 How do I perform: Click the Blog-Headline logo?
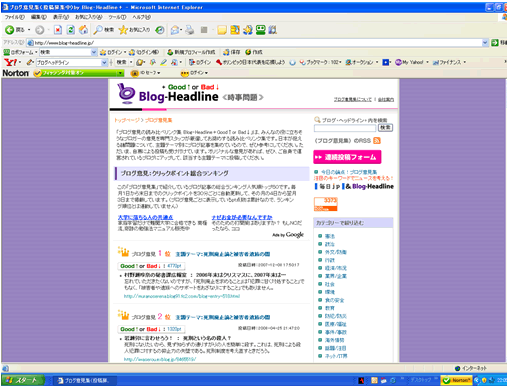click(168, 93)
